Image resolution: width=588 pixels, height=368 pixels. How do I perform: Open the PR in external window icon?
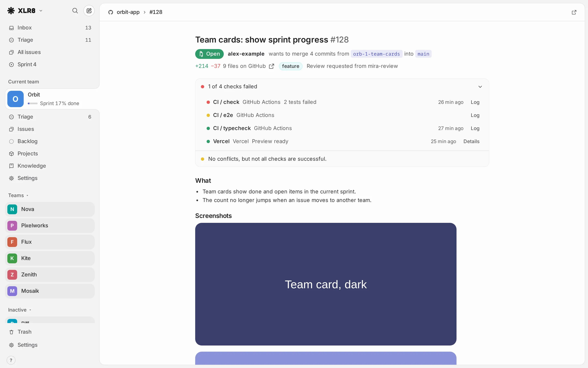574,12
